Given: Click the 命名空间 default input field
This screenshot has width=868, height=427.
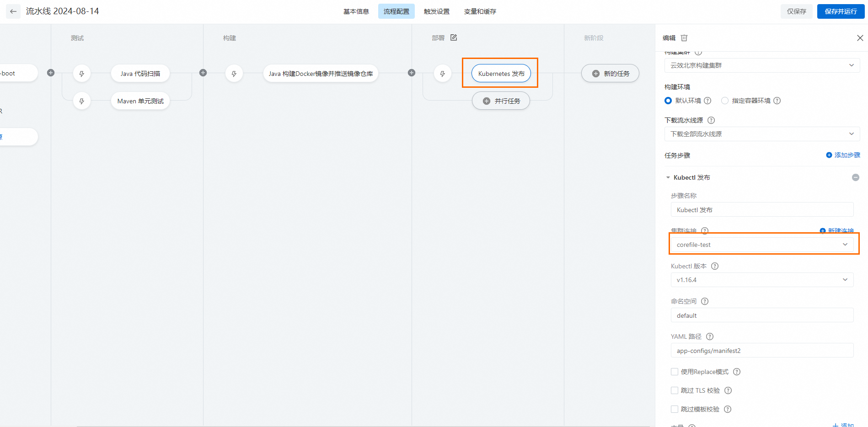Looking at the screenshot, I should tap(762, 315).
